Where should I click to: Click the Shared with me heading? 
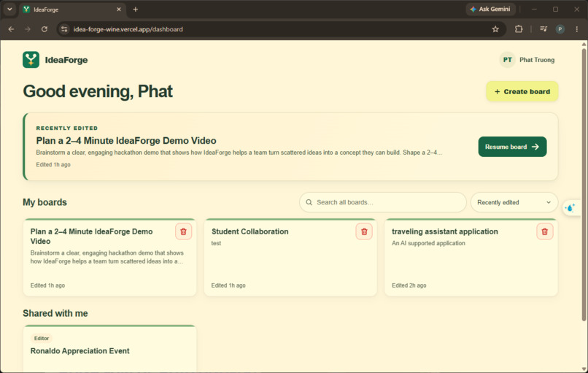coord(55,313)
